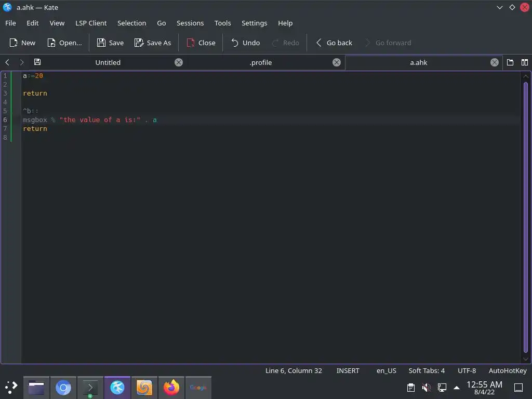Image resolution: width=532 pixels, height=399 pixels.
Task: Launch Chromium browser from taskbar
Action: (x=63, y=388)
